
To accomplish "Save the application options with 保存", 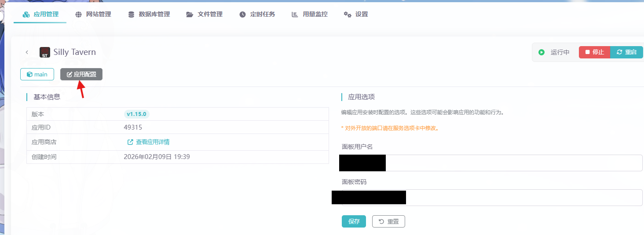I will [354, 221].
